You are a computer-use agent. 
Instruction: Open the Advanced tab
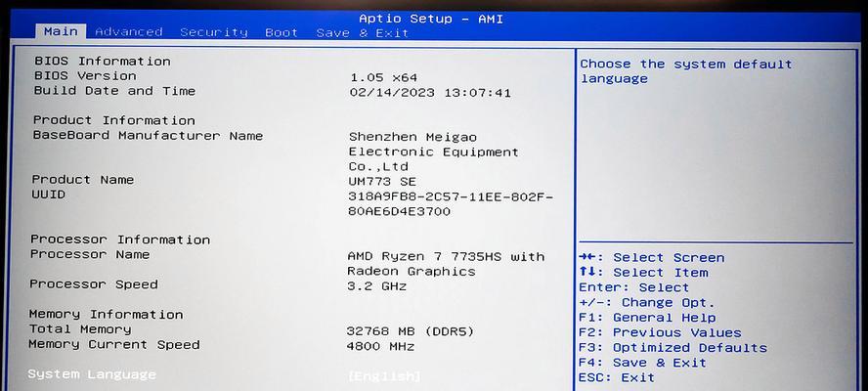(x=129, y=32)
